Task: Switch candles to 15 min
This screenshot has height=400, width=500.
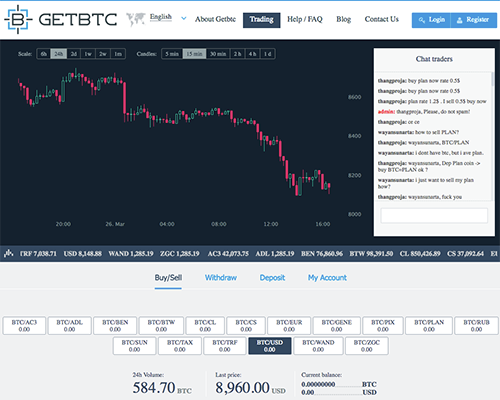Action: tap(194, 54)
